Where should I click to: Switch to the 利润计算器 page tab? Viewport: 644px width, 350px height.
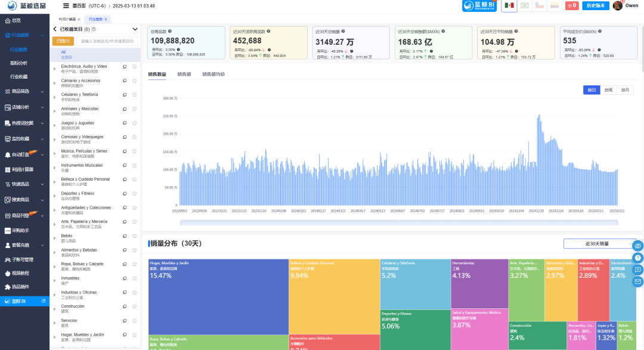pos(67,19)
